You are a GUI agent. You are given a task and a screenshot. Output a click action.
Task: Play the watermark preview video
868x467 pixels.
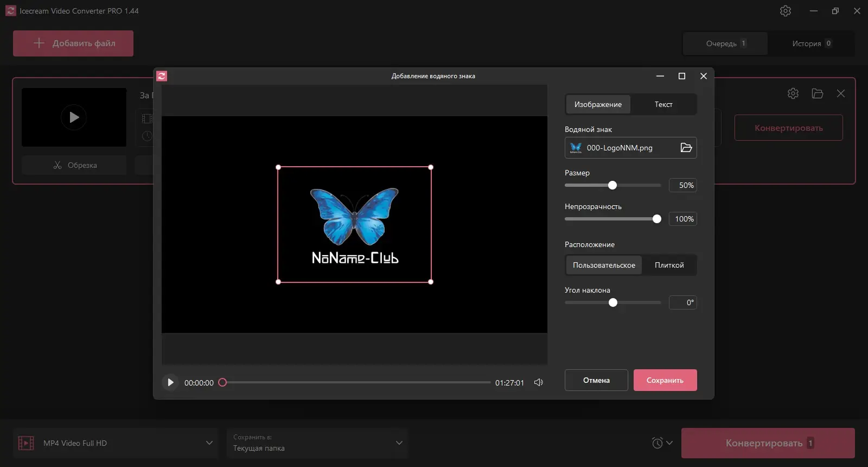(x=170, y=382)
